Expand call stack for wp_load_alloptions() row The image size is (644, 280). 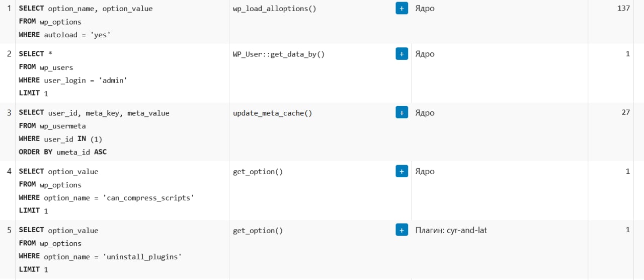[401, 9]
